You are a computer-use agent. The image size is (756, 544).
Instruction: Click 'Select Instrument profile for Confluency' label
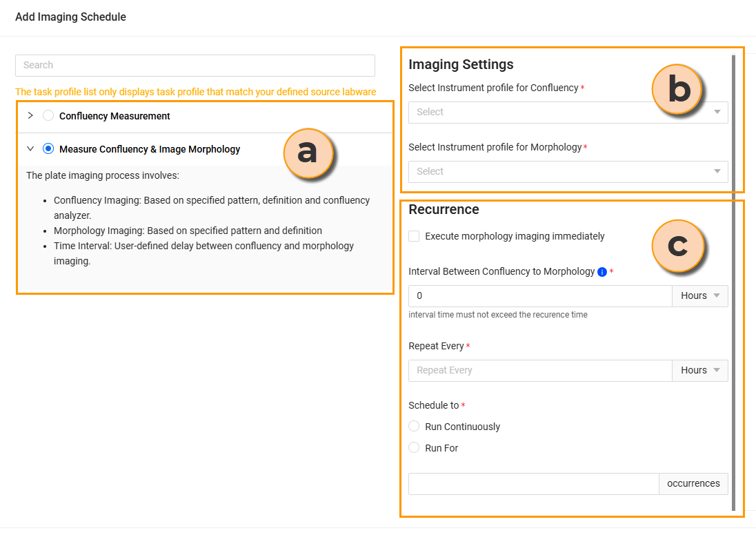tap(493, 88)
